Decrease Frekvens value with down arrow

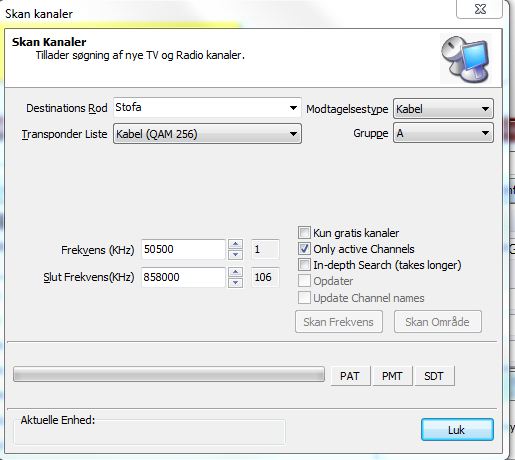[235, 255]
